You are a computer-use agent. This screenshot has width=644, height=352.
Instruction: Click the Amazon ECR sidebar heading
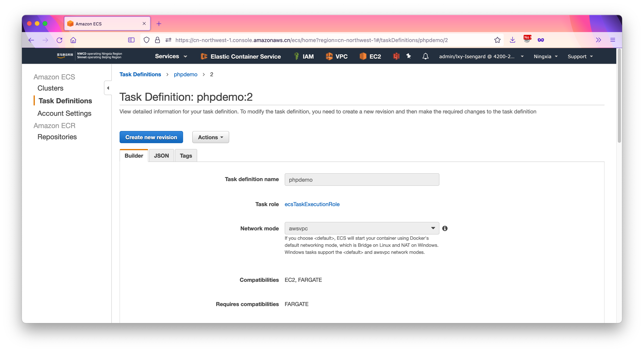pos(55,126)
